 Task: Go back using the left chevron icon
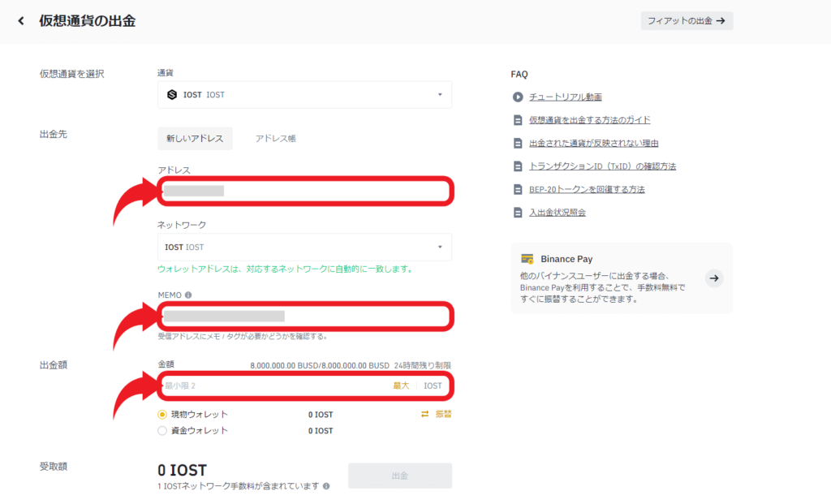(21, 20)
